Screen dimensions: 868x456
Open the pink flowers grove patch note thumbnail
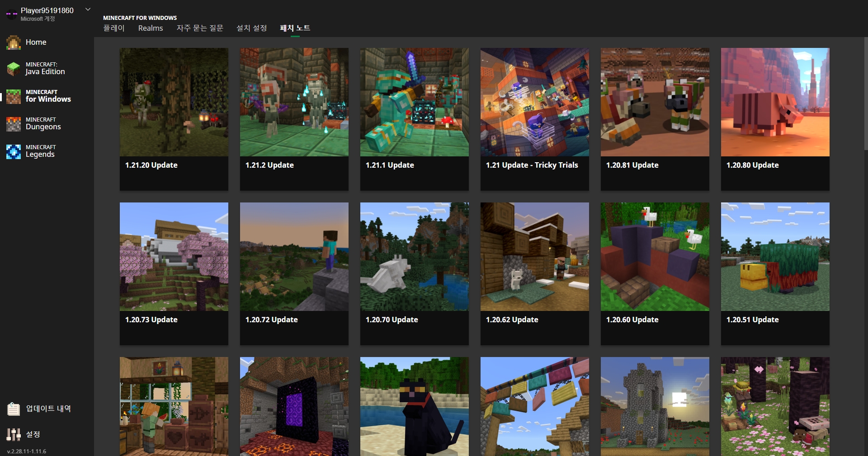tap(775, 406)
